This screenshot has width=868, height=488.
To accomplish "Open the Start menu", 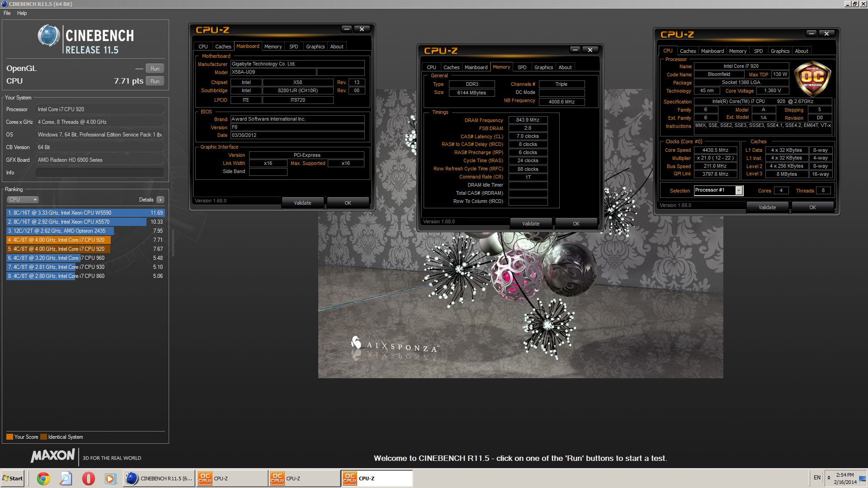I will click(x=13, y=479).
